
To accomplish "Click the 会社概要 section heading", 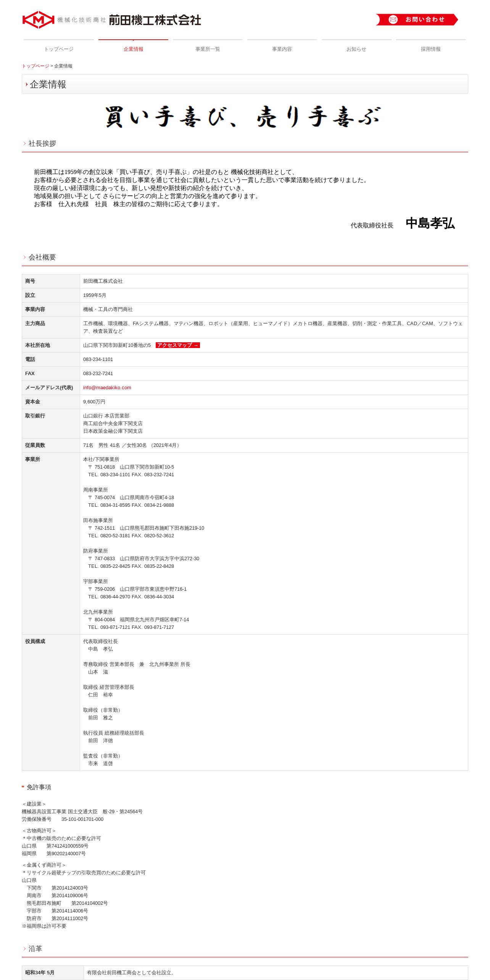I will [42, 257].
